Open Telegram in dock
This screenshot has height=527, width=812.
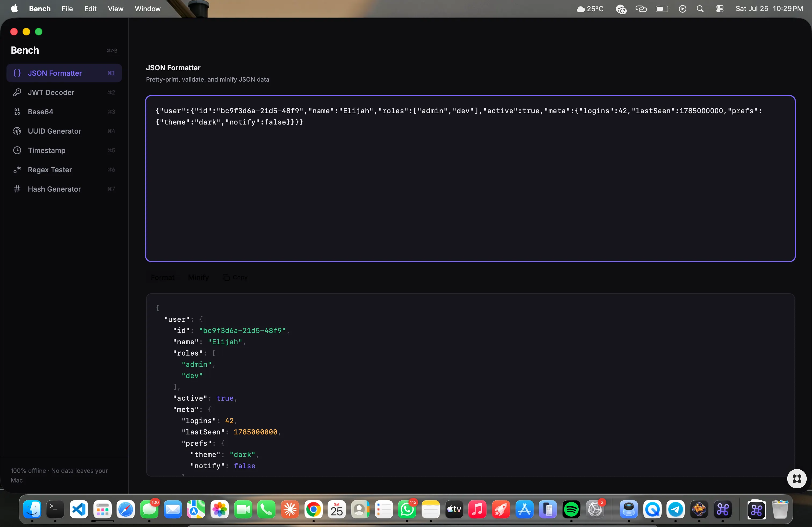click(676, 510)
